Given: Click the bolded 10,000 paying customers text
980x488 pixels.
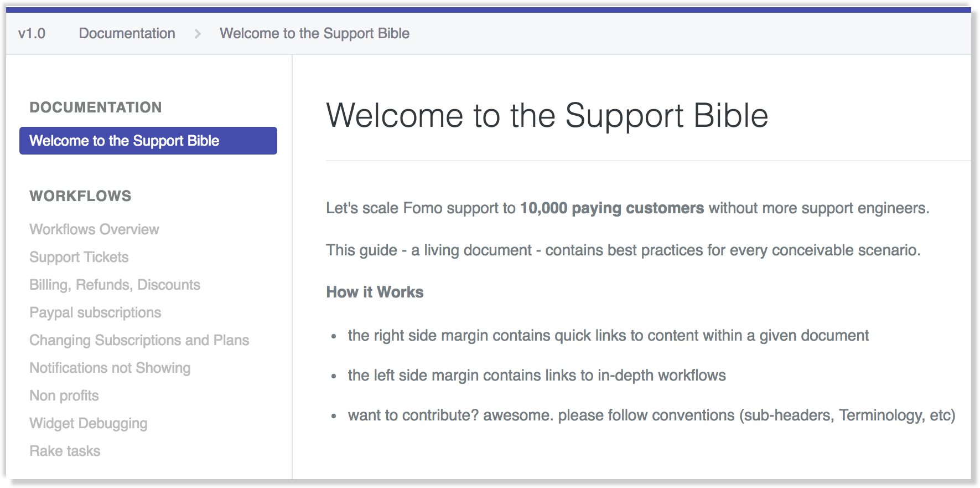Looking at the screenshot, I should pyautogui.click(x=611, y=208).
